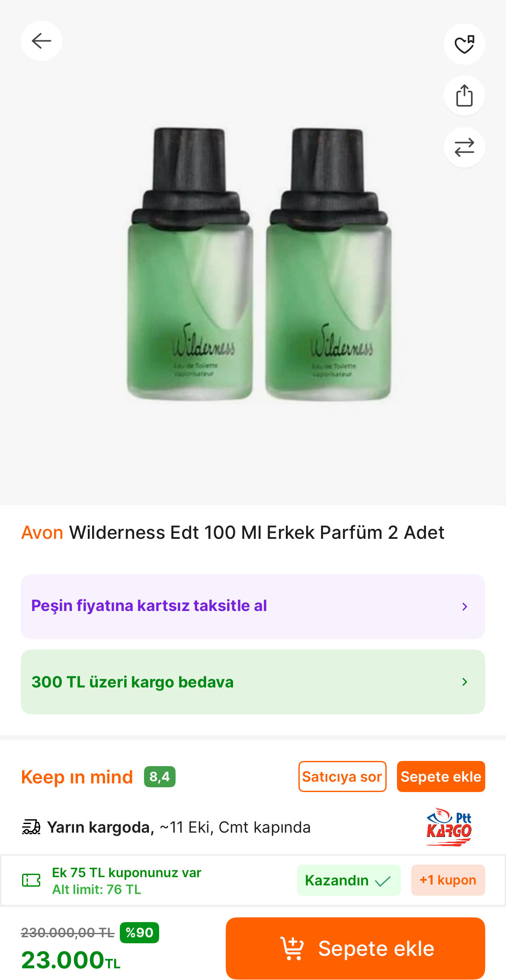Tap the +1 kupon chip
The image size is (506, 980).
(x=448, y=880)
